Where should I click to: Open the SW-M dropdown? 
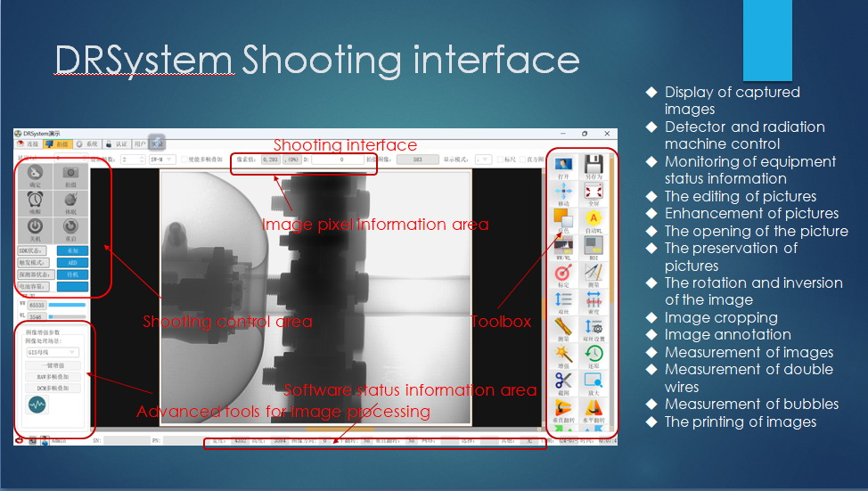point(161,160)
